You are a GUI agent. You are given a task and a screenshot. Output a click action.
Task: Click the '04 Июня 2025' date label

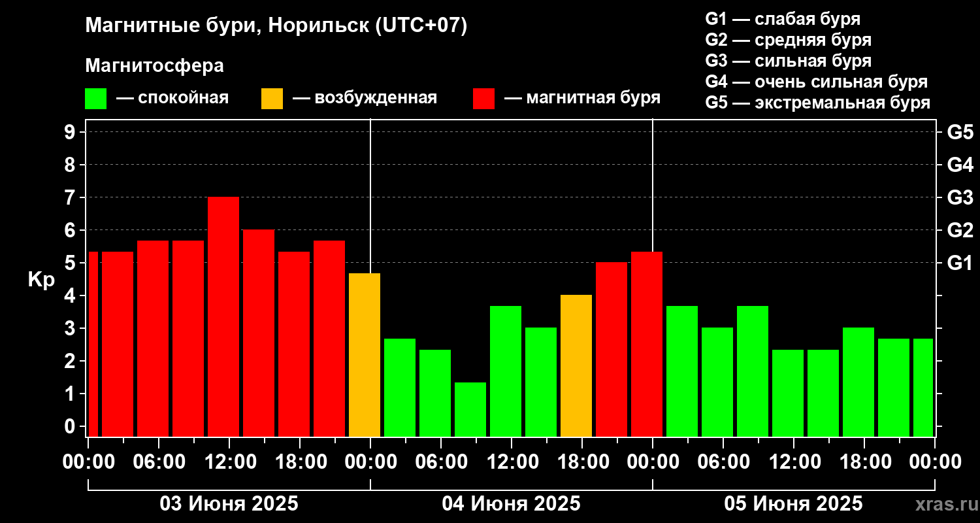512,504
